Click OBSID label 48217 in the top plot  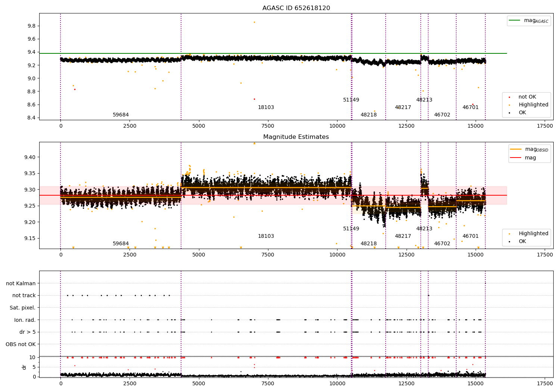pos(403,108)
